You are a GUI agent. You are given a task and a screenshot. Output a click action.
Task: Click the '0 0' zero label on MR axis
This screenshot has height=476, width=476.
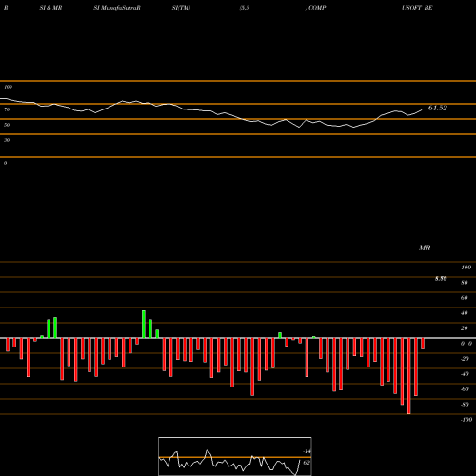tap(466, 344)
